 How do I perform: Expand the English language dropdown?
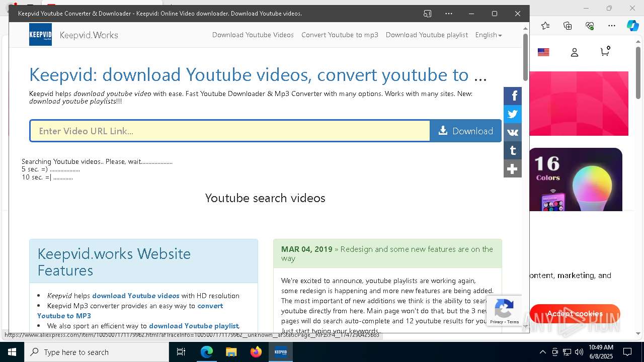(488, 35)
